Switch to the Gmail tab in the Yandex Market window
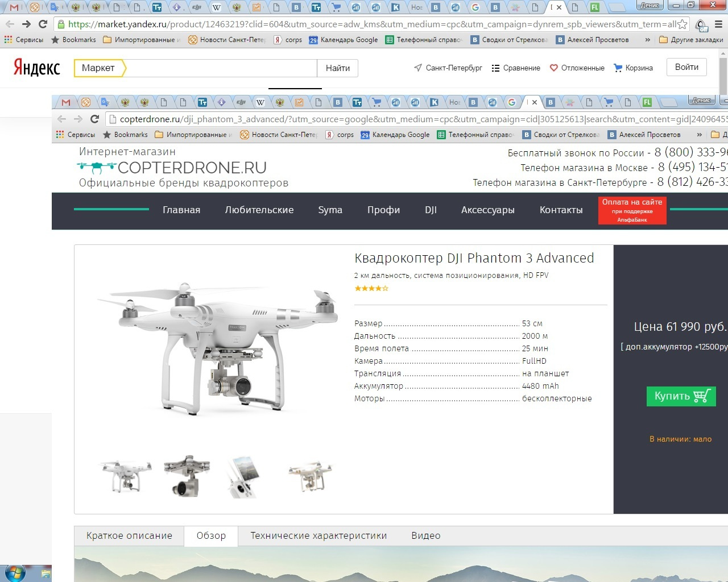This screenshot has height=582, width=728. pyautogui.click(x=14, y=7)
